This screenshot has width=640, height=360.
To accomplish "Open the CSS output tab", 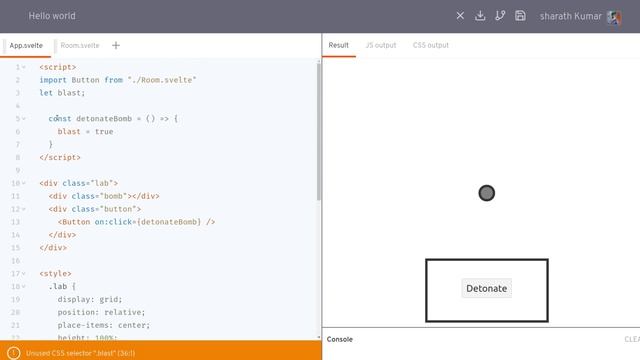I will [431, 45].
